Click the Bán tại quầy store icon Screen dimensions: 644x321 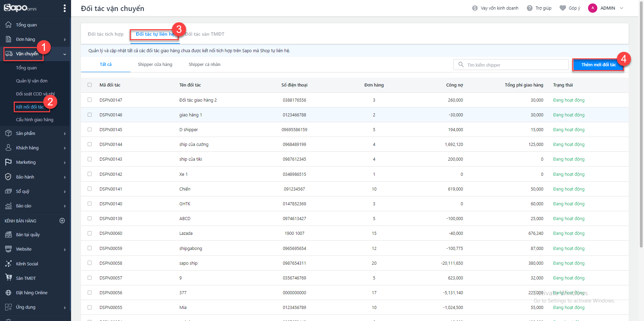click(x=9, y=234)
